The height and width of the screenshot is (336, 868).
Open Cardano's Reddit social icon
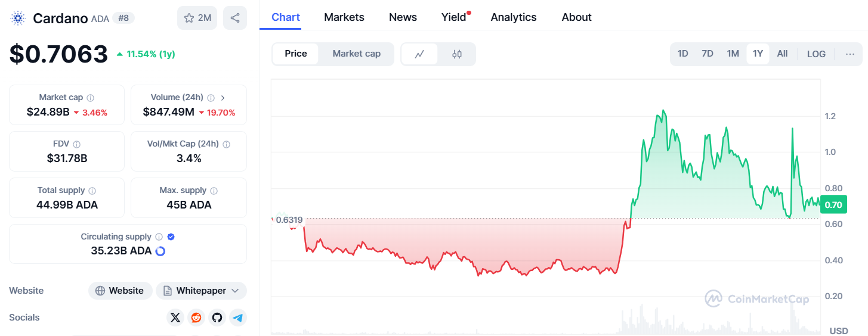[196, 318]
